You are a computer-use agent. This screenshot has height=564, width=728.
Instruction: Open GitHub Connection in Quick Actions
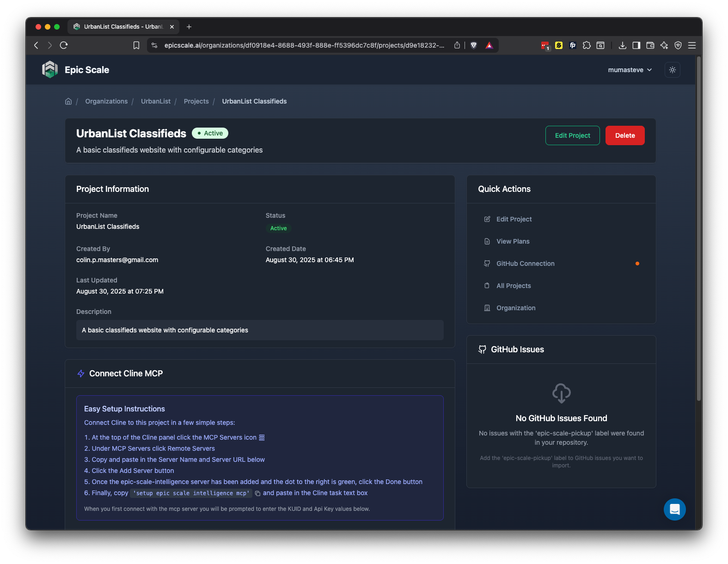(x=561, y=264)
